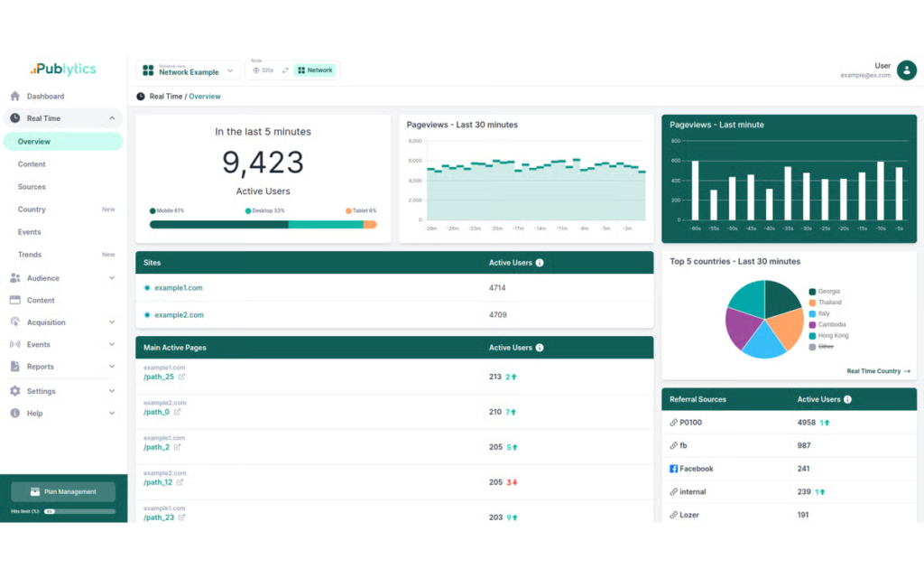Switch mode to Network
924x578 pixels.
click(x=315, y=70)
